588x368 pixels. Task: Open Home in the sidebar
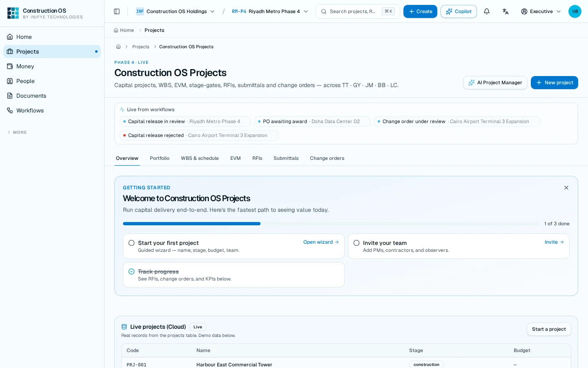coord(52,37)
